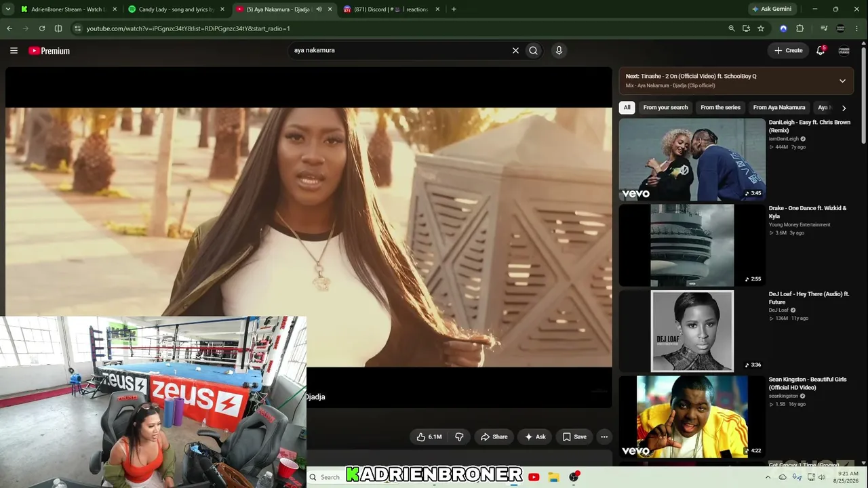This screenshot has width=868, height=488.
Task: Show hidden system tray icons
Action: (768, 477)
